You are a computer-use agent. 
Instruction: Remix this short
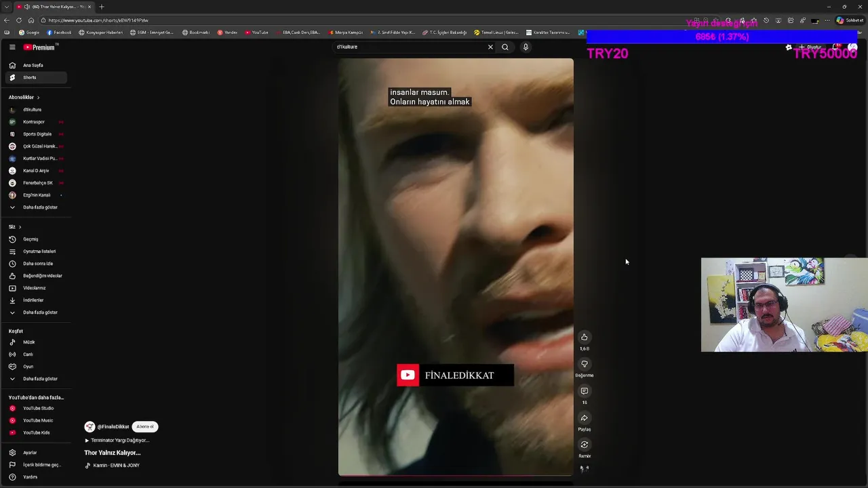pyautogui.click(x=584, y=445)
